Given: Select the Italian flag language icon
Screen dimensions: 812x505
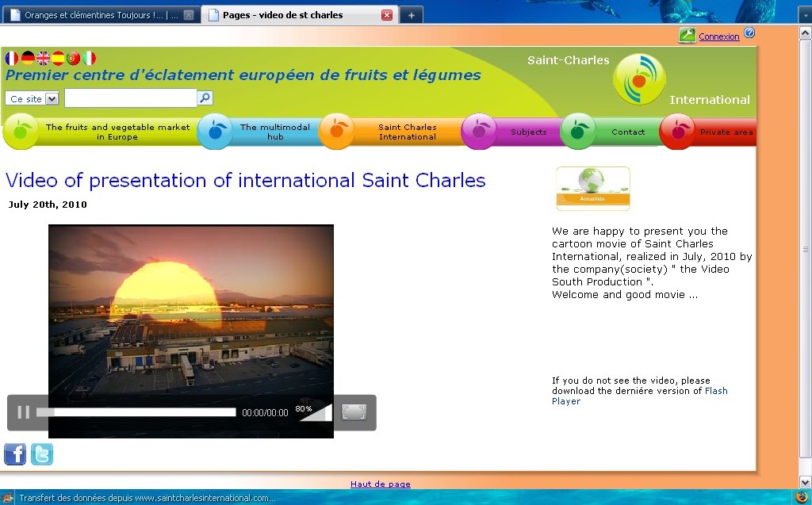Looking at the screenshot, I should coord(89,58).
